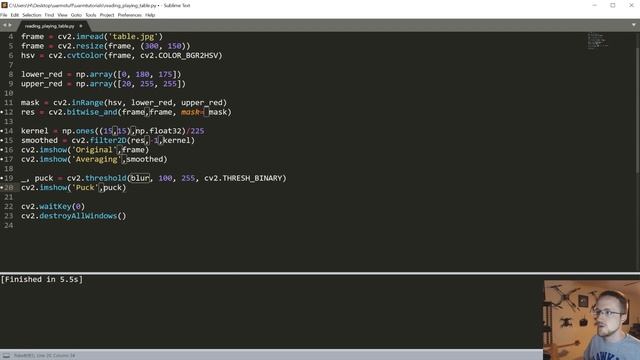Open the Find menu

[x=49, y=15]
